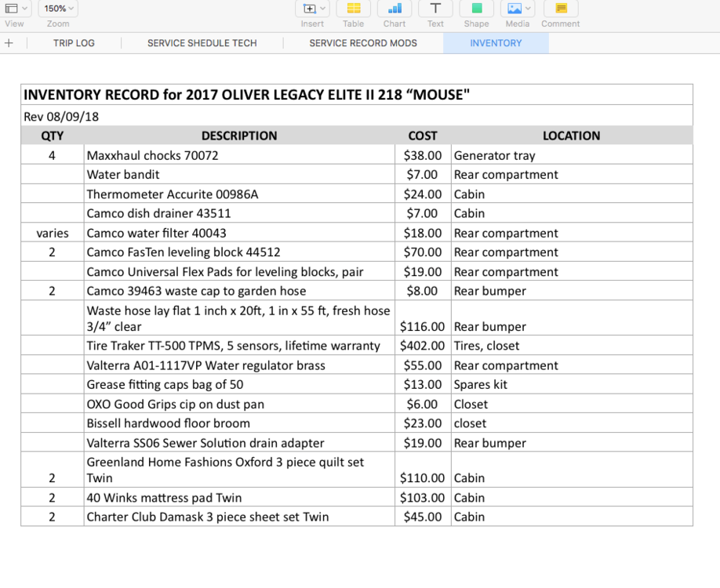
Task: Select the DESCRIPTION column header cell
Action: pos(239,136)
